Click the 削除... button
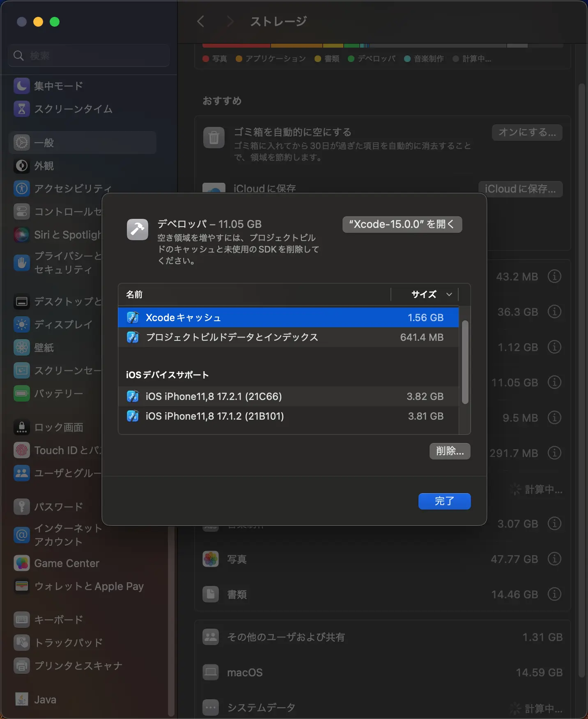The image size is (588, 719). click(450, 451)
